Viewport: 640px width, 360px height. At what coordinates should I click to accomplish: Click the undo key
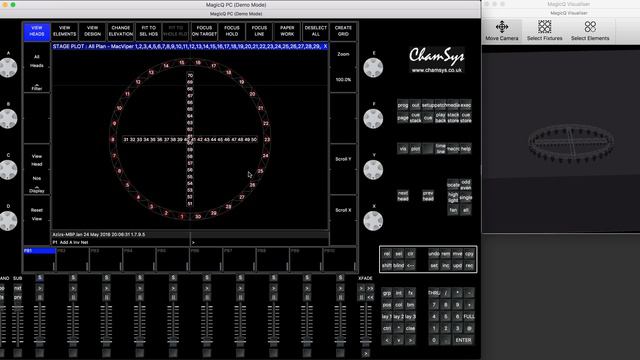434,254
